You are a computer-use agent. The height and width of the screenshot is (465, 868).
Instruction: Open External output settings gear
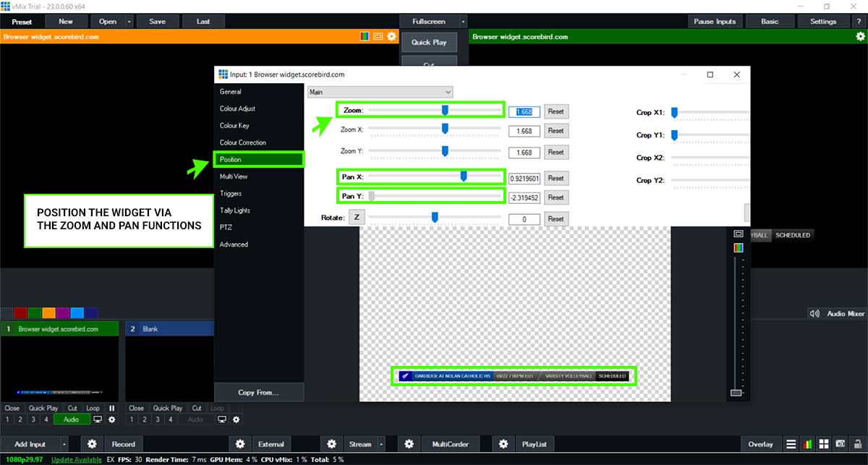pyautogui.click(x=240, y=444)
